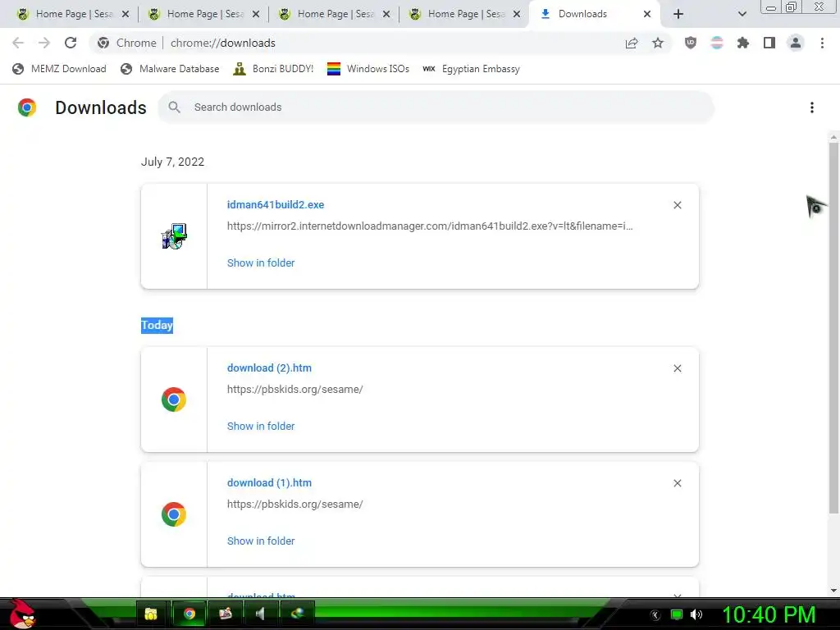Open the Extensions puzzle-piece menu
840x630 pixels.
click(743, 43)
